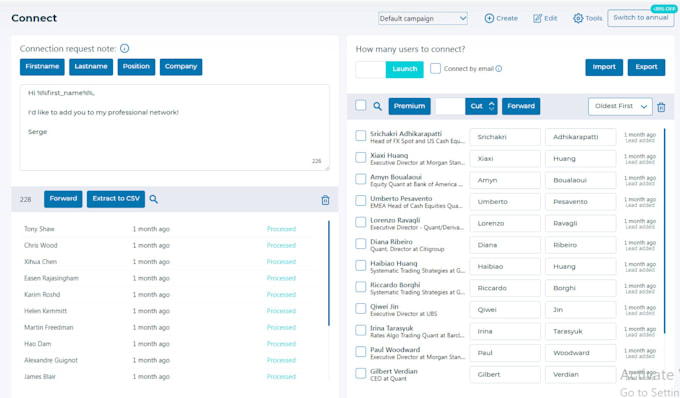This screenshot has height=398, width=680.
Task: Select checkbox for Diana Ribeiro
Action: (360, 244)
